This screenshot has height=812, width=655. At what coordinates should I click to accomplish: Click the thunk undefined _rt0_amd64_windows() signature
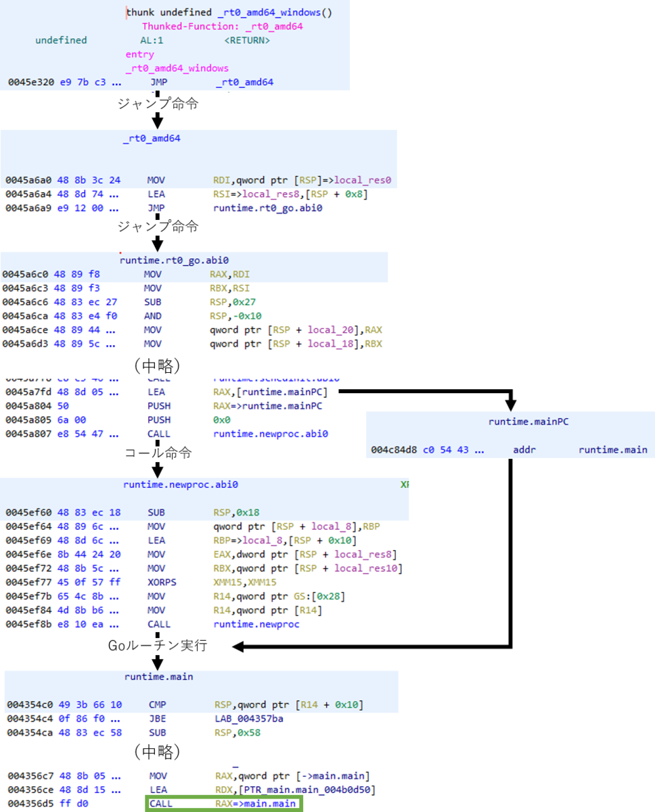229,12
